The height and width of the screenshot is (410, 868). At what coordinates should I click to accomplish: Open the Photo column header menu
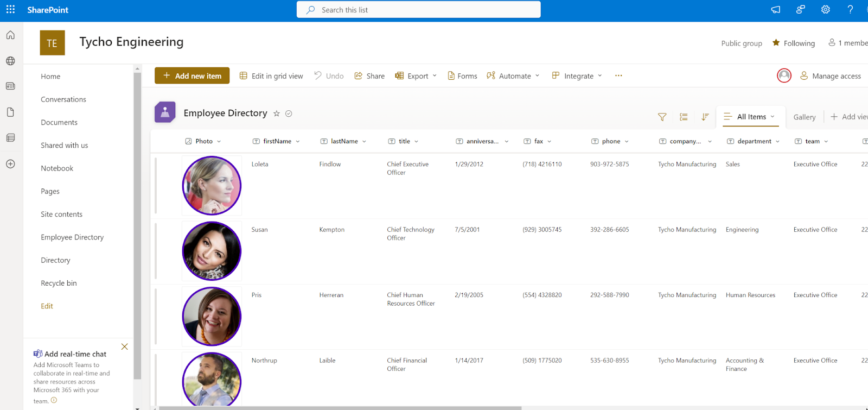coord(203,141)
